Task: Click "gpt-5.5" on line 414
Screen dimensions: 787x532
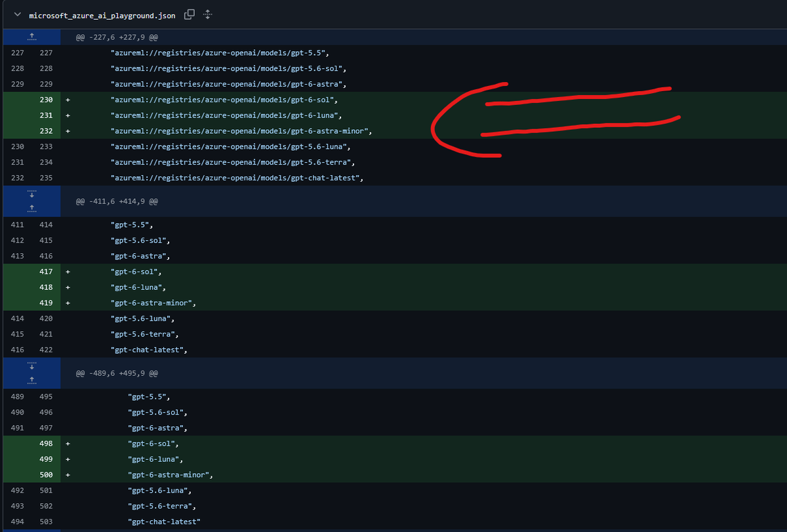Action: click(x=131, y=224)
